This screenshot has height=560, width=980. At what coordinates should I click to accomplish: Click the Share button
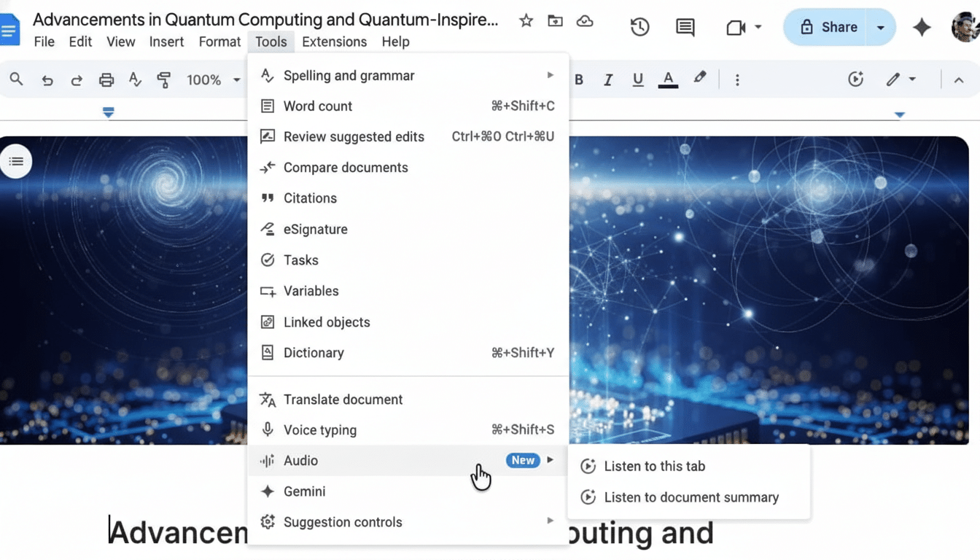831,26
